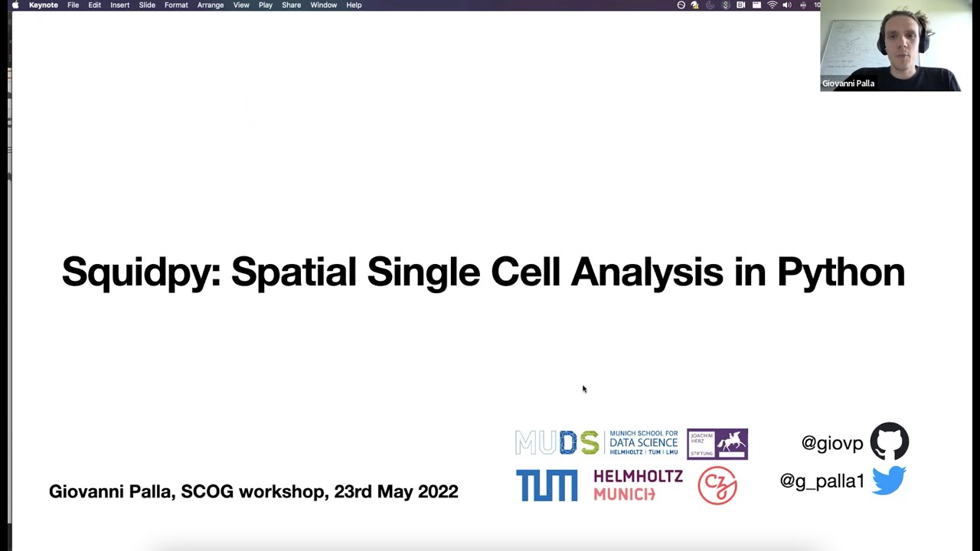Click the TUM logo
The height and width of the screenshot is (551, 980).
547,486
